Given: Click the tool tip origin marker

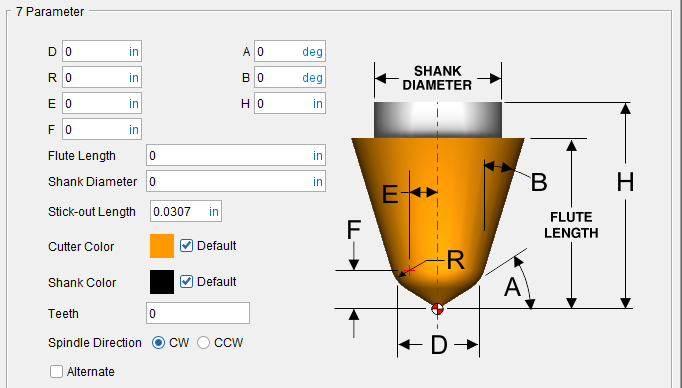Looking at the screenshot, I should click(x=438, y=309).
